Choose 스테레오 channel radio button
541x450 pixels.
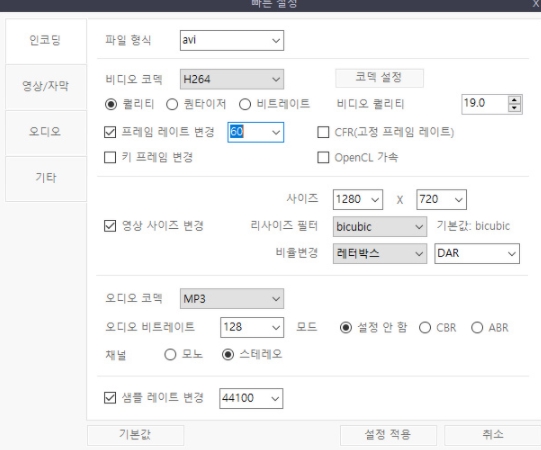228,355
